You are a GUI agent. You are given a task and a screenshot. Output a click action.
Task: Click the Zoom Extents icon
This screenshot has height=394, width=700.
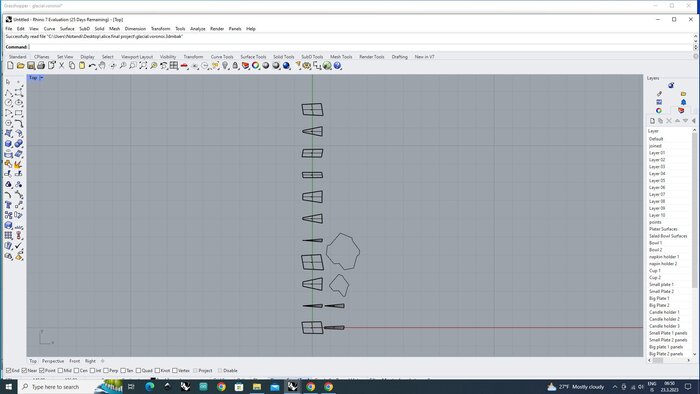tap(143, 66)
